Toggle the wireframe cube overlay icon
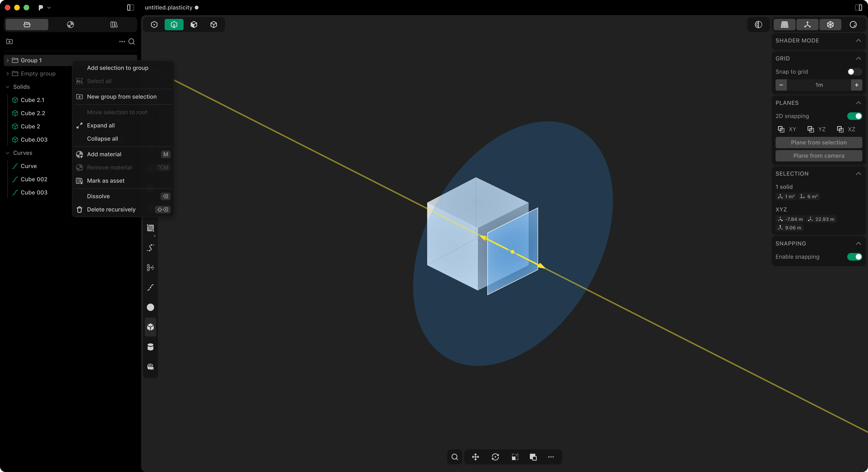The image size is (868, 472). (x=830, y=25)
